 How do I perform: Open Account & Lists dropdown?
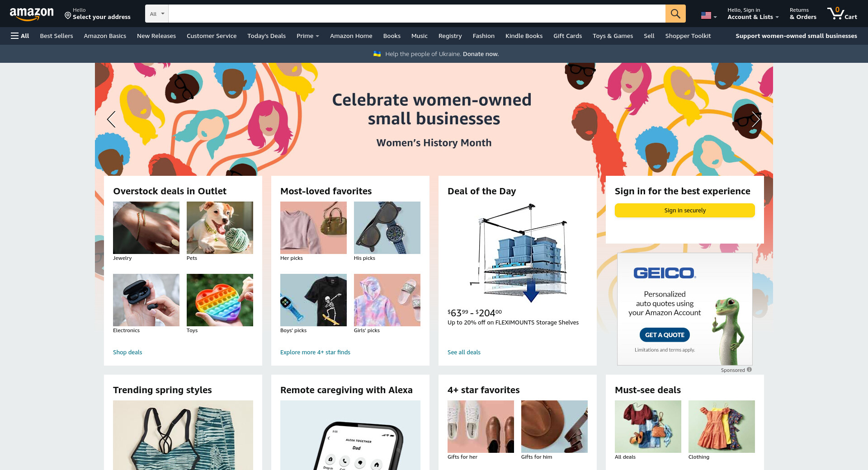pos(753,14)
